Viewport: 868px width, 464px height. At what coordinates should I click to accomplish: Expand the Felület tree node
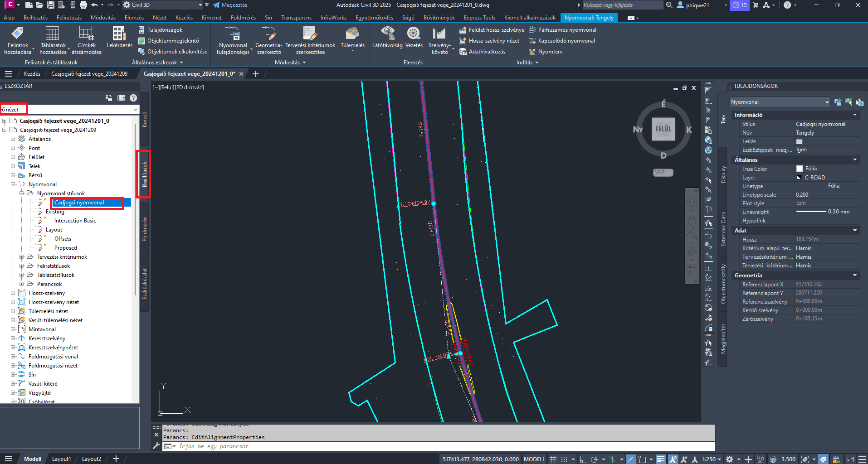[13, 157]
